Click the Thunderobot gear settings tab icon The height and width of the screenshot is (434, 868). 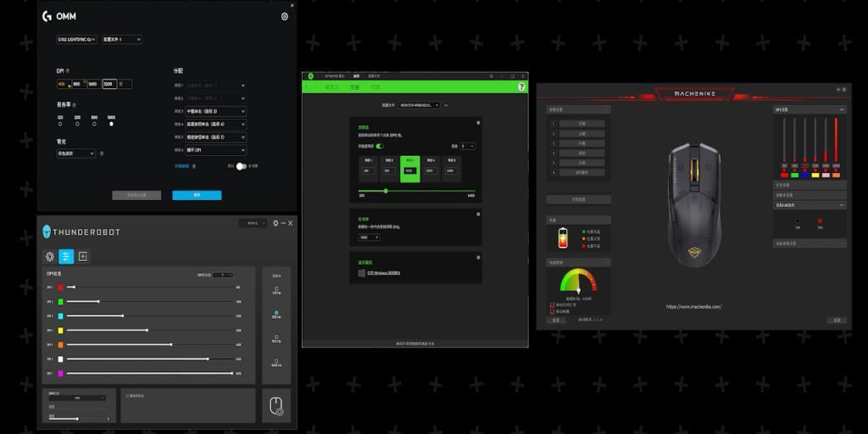point(50,256)
